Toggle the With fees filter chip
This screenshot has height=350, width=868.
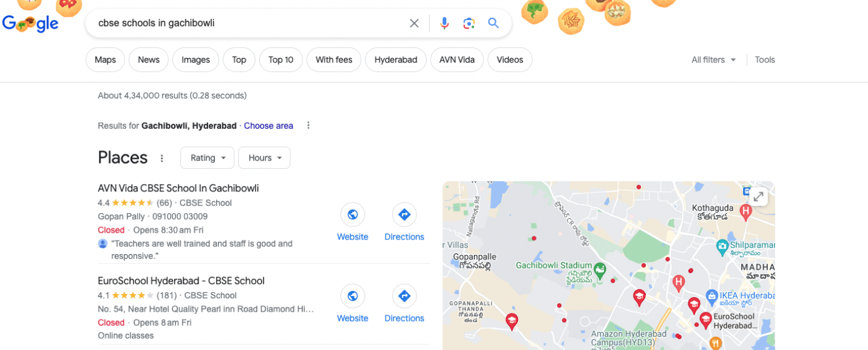point(334,60)
